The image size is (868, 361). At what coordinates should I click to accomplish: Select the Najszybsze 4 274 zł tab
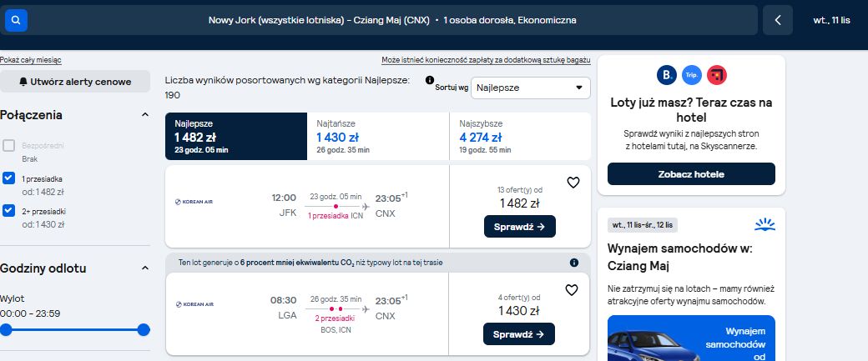(520, 137)
